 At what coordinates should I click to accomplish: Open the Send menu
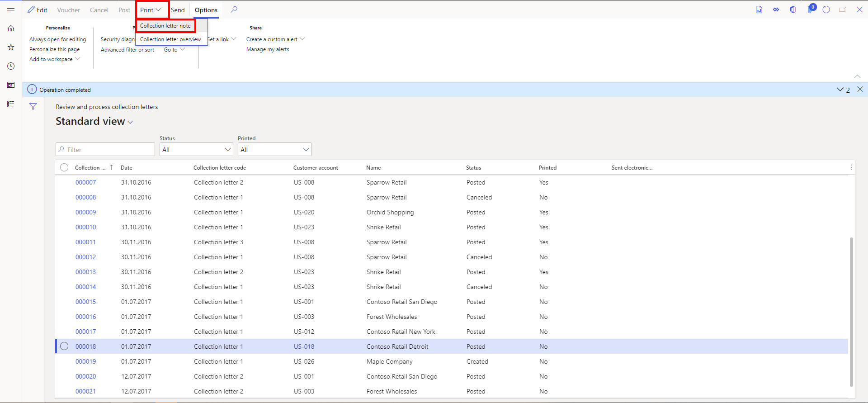(178, 10)
